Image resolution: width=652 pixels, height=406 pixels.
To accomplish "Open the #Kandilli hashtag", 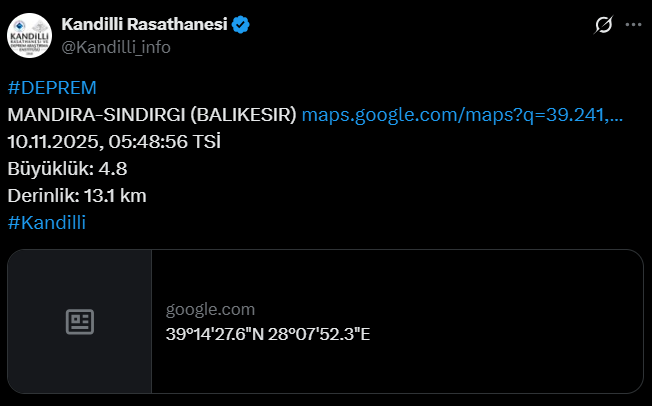I will [46, 222].
